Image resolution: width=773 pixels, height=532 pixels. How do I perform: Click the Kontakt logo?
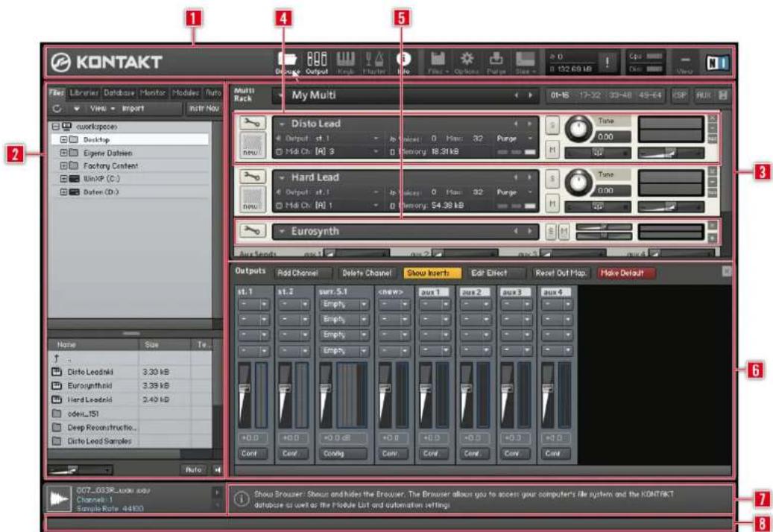click(x=107, y=63)
